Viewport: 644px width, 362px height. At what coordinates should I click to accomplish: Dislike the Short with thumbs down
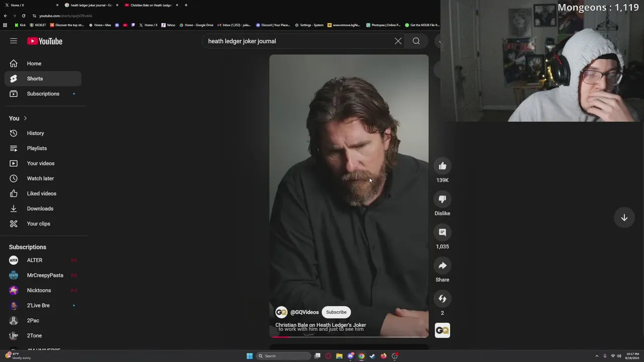click(x=442, y=199)
